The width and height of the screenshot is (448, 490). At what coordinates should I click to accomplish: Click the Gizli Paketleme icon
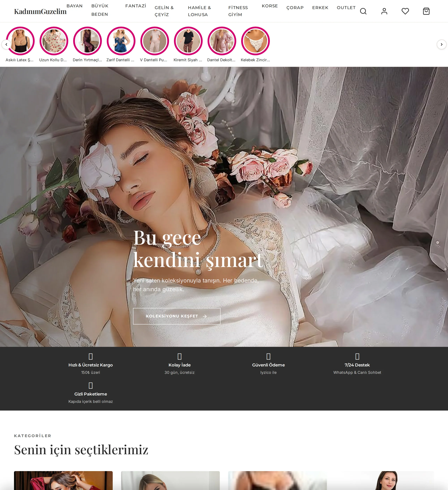(x=91, y=386)
